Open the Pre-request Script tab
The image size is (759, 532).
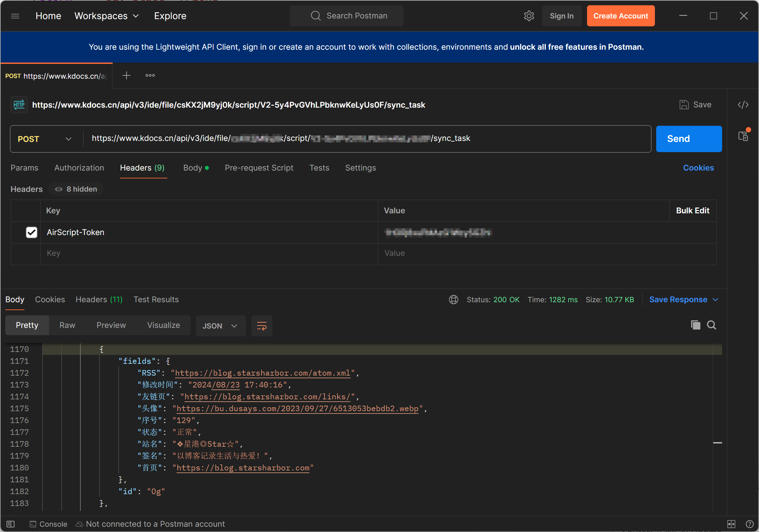[259, 168]
